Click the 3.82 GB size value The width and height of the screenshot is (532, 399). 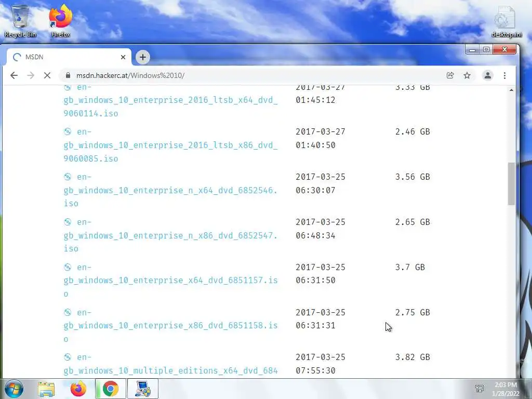click(x=413, y=357)
